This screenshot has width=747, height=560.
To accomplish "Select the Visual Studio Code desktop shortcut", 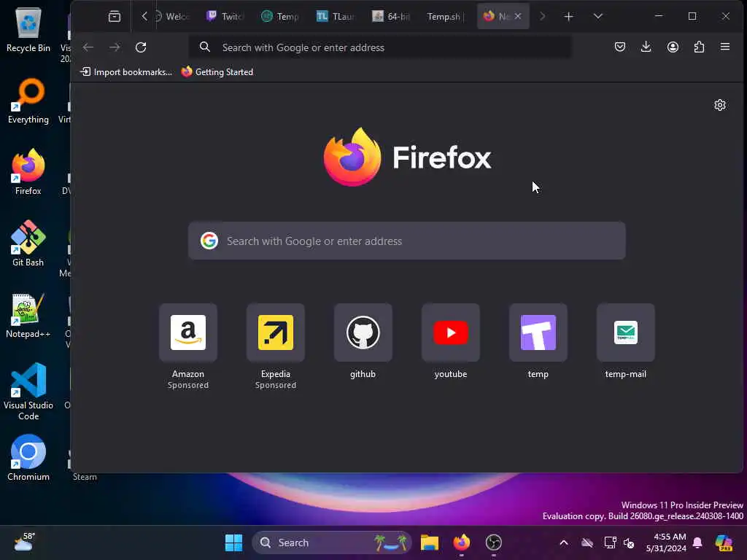I will (x=28, y=392).
